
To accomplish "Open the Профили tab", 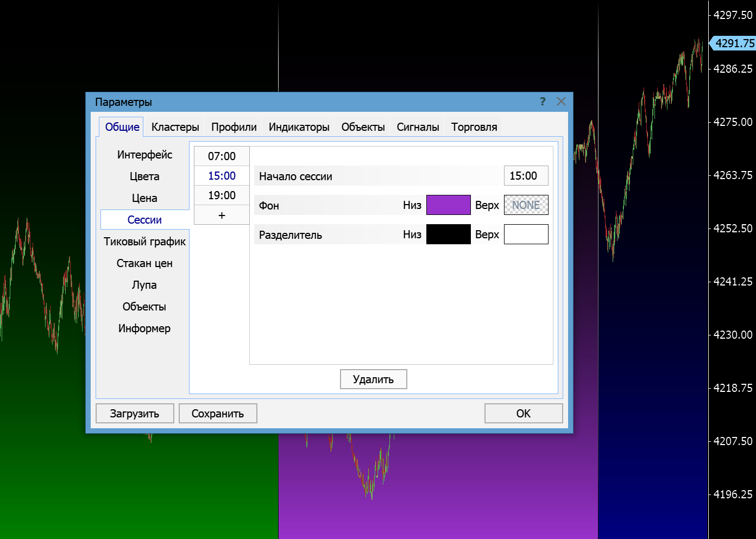I will point(234,127).
